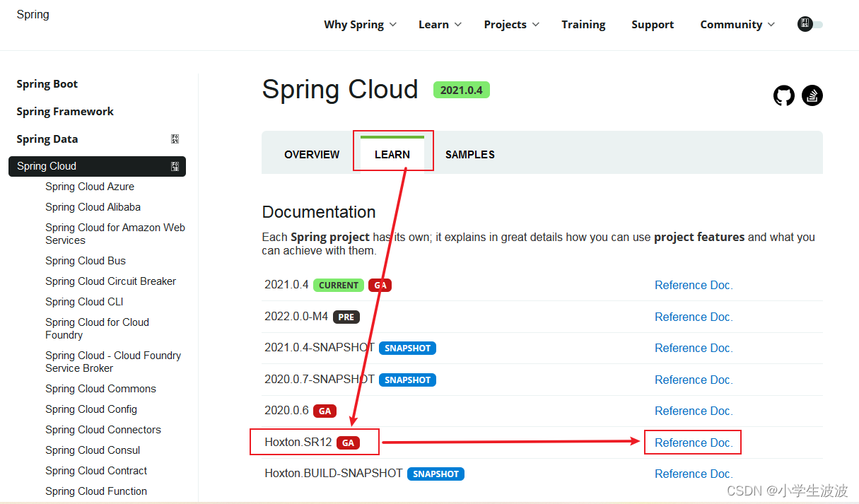Collapse the Spring Cloud sidebar section icon
Image resolution: width=859 pixels, height=504 pixels.
[175, 167]
